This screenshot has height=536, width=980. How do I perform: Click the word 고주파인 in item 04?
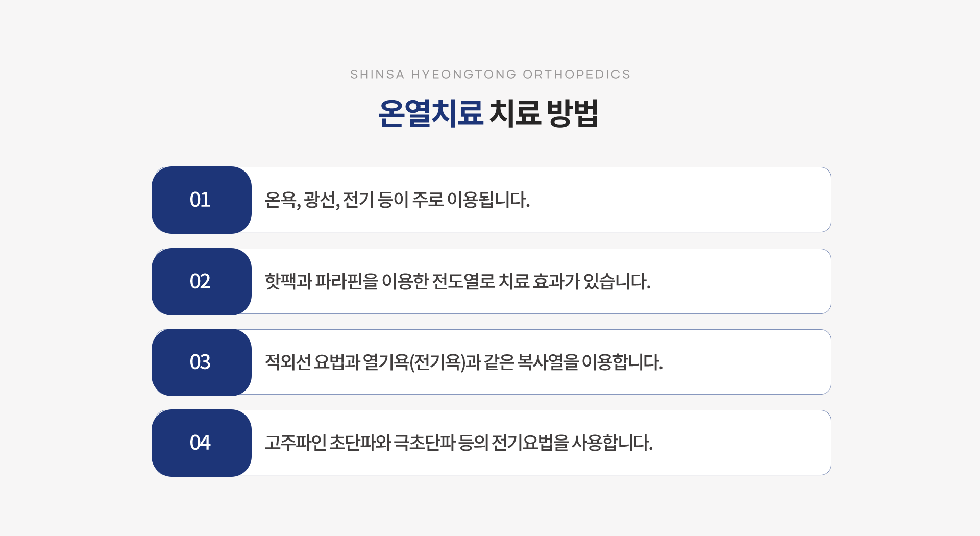coord(296,443)
